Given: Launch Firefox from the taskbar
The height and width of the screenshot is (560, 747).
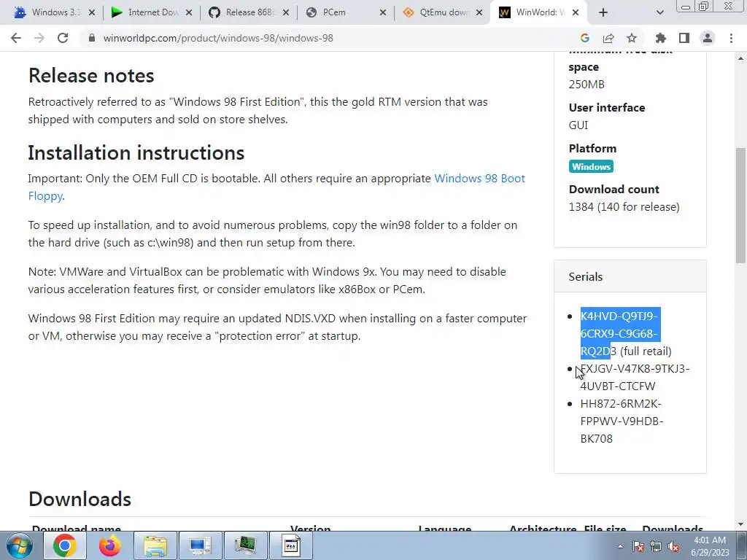Looking at the screenshot, I should pos(110,545).
